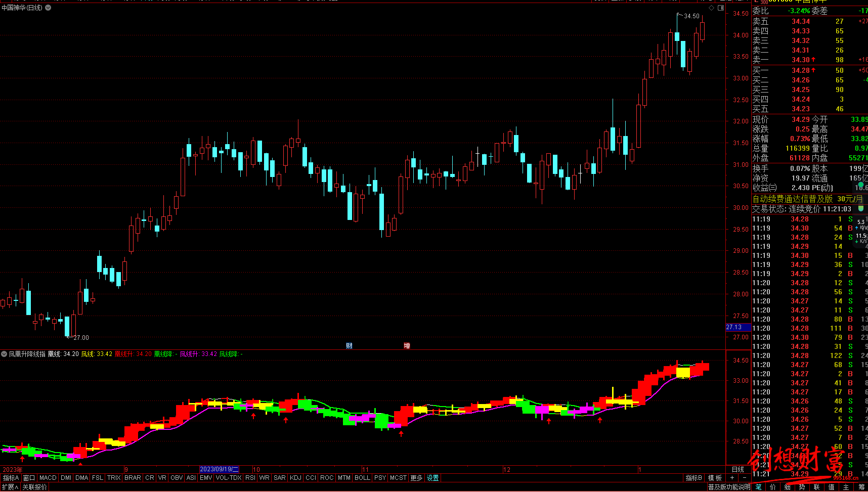Click the 2023/09/19 date marker on timeline

(x=220, y=469)
